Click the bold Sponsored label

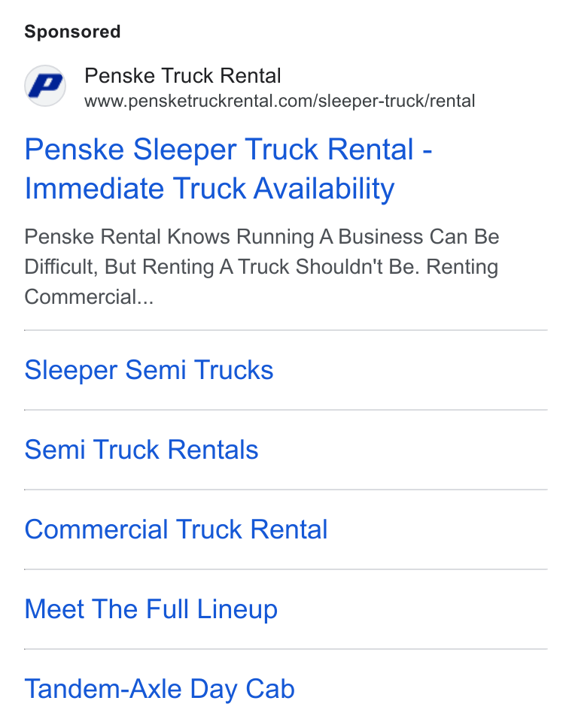72,32
